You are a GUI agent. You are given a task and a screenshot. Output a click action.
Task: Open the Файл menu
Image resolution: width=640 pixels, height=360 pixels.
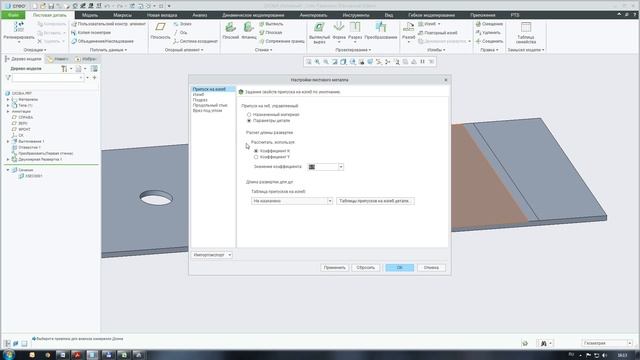click(13, 15)
